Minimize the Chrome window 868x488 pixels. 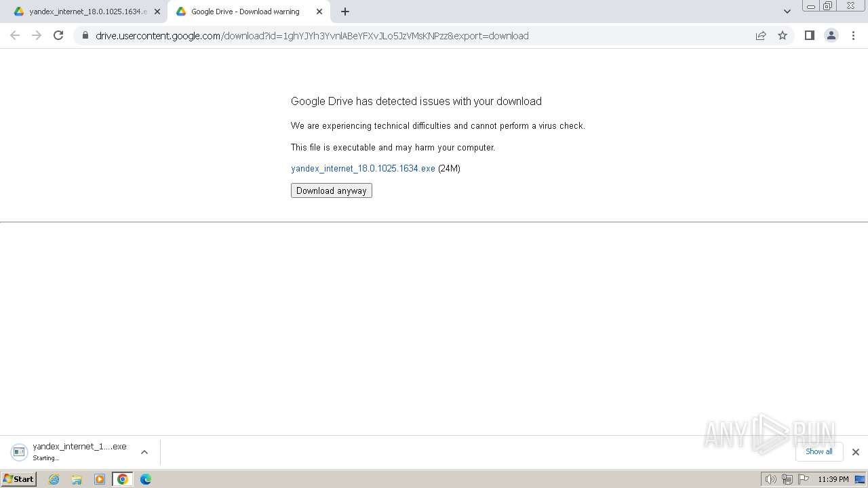point(810,5)
